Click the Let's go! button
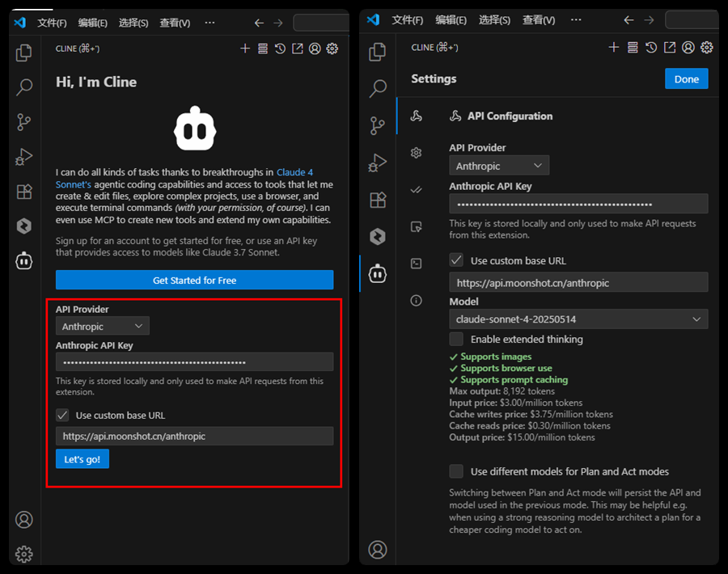 83,459
